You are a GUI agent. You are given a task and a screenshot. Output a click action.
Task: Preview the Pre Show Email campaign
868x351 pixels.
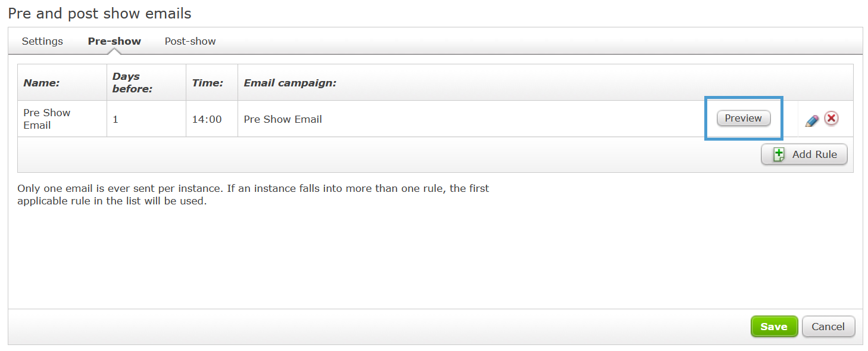point(744,118)
